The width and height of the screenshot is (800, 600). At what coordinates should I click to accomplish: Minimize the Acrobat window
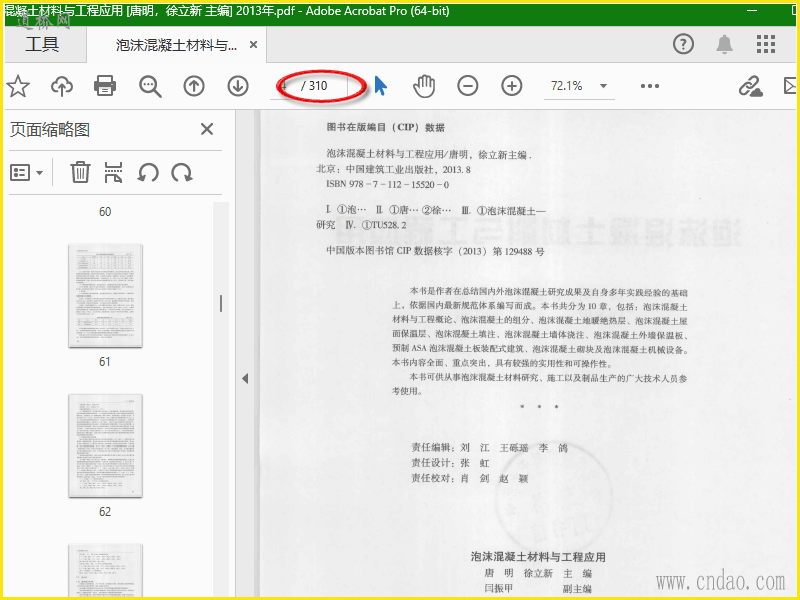(x=752, y=11)
